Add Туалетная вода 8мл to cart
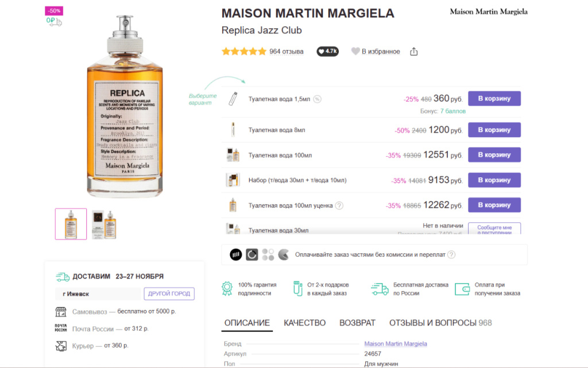This screenshot has height=368, width=588. [494, 130]
